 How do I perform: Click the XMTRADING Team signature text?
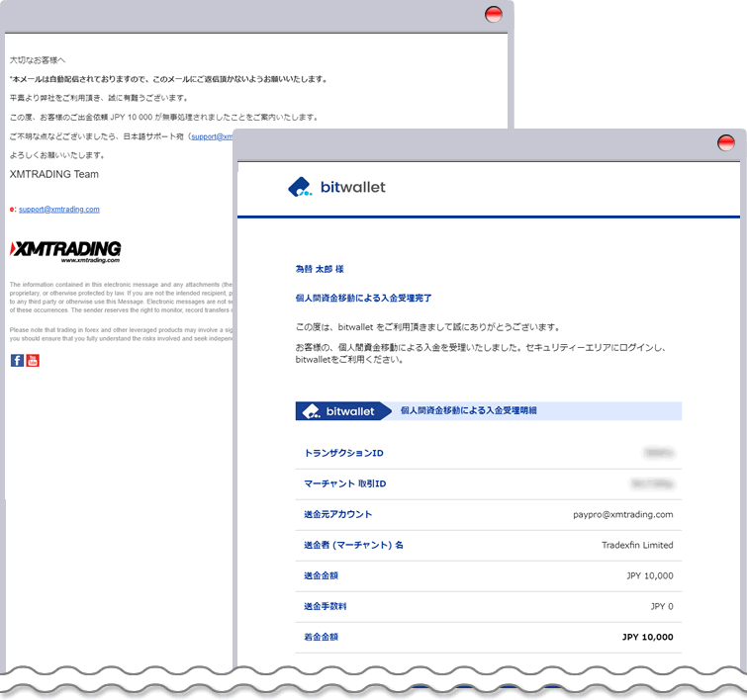click(54, 174)
